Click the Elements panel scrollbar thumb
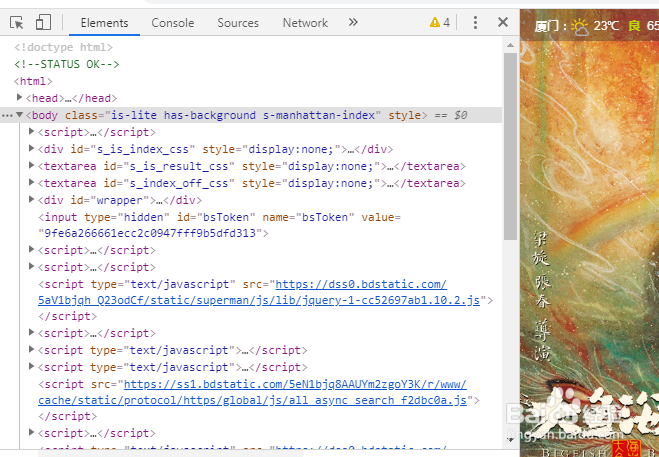 [x=510, y=146]
